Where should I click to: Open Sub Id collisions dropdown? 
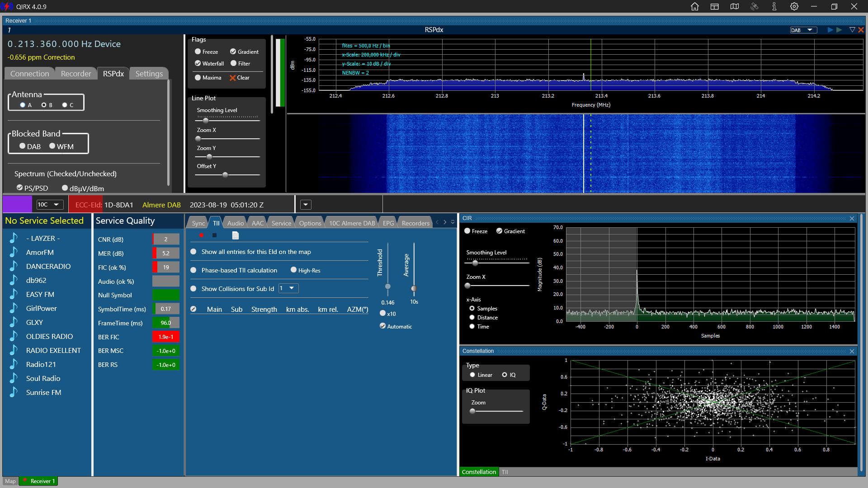288,288
